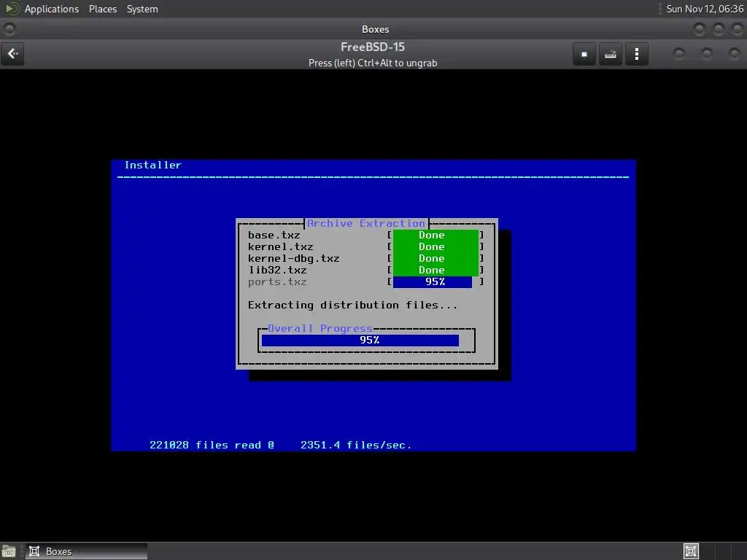Click the kernel-dbg.txz file name
The image size is (747, 560).
coord(293,259)
